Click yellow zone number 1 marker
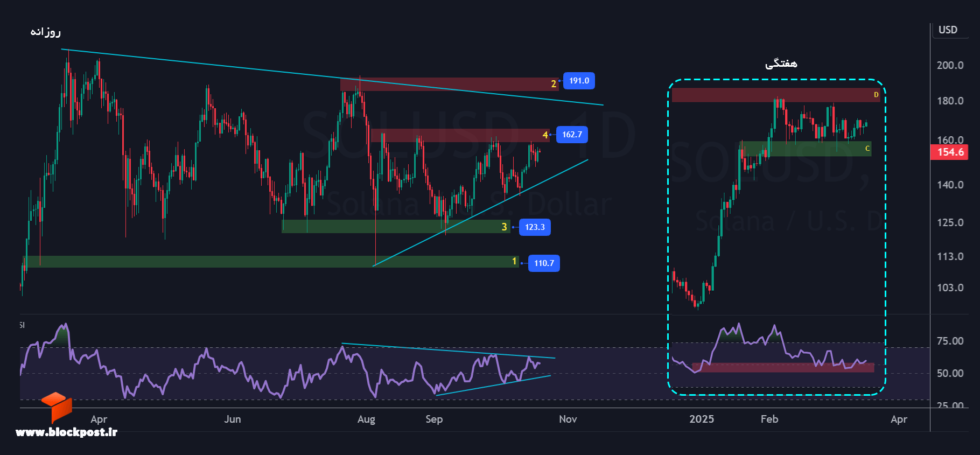 pyautogui.click(x=514, y=261)
